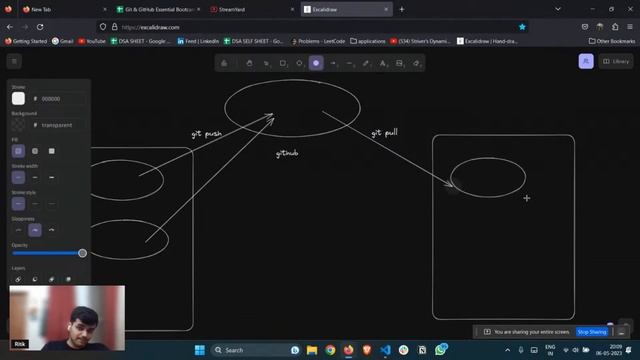
Task: Set sloppiness to artist
Action: coord(35,230)
